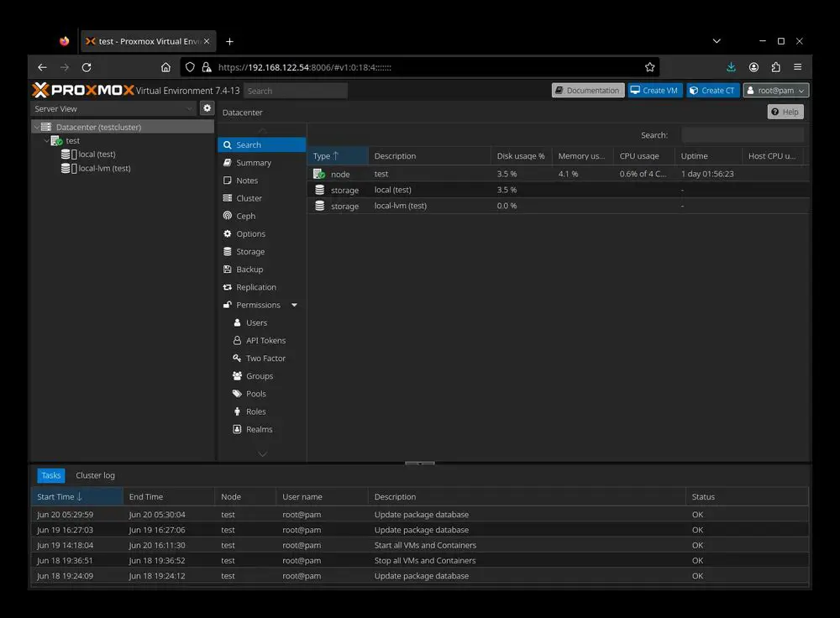The width and height of the screenshot is (840, 618).
Task: Click the Datacenter grid Search field
Action: pos(742,135)
